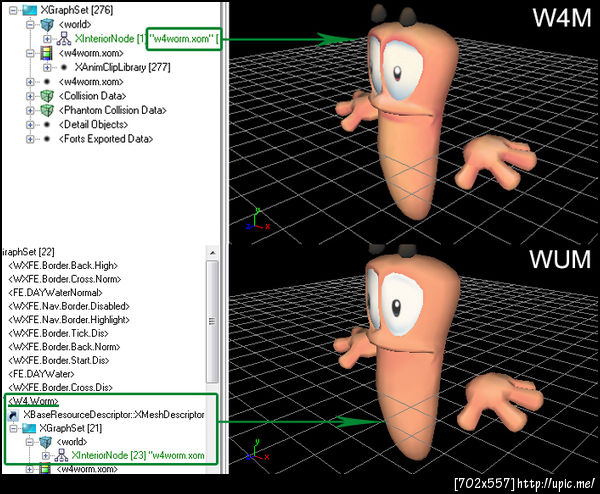Click the bullet icon of <Forts Exported Data>

(47, 139)
